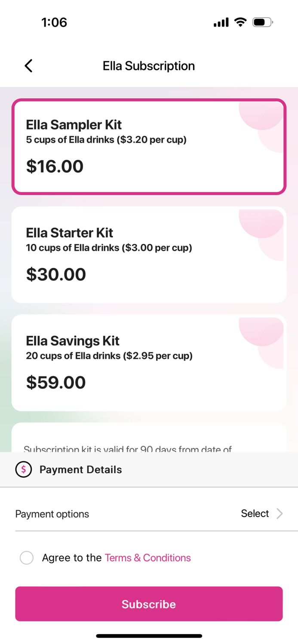Select the Ella Sampler Kit card
This screenshot has width=298, height=644.
(149, 146)
